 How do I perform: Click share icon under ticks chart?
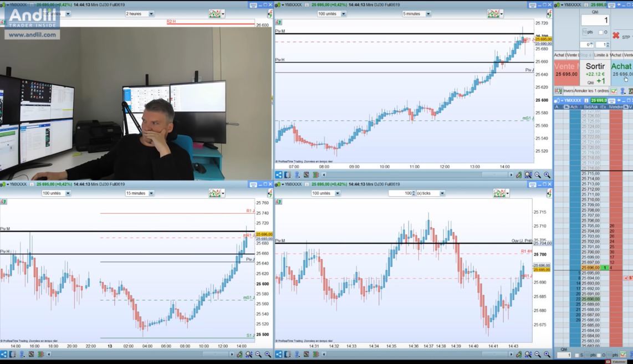click(x=279, y=355)
